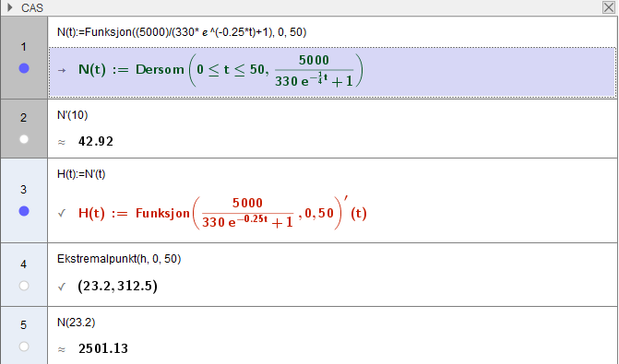Select row header number 3
619x364 pixels.
click(x=24, y=190)
